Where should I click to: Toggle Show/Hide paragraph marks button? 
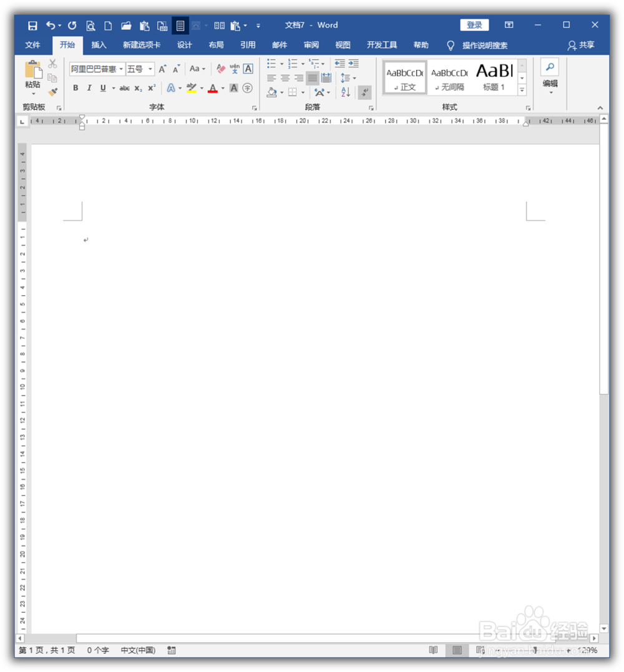[x=364, y=92]
